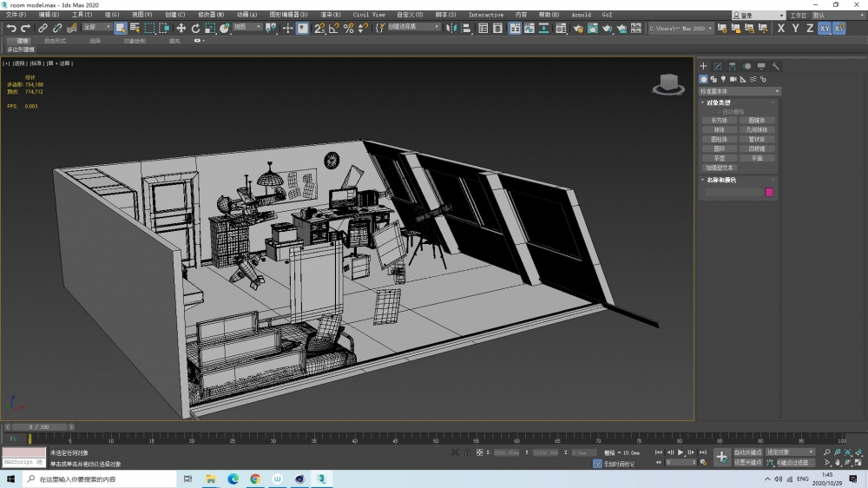Click the ViewCube in the viewport
The height and width of the screenshot is (488, 868).
coord(667,83)
